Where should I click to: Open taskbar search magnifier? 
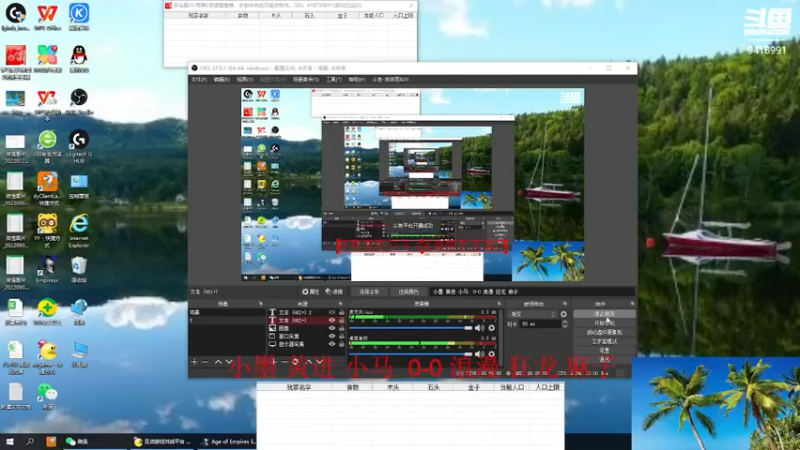(x=30, y=441)
